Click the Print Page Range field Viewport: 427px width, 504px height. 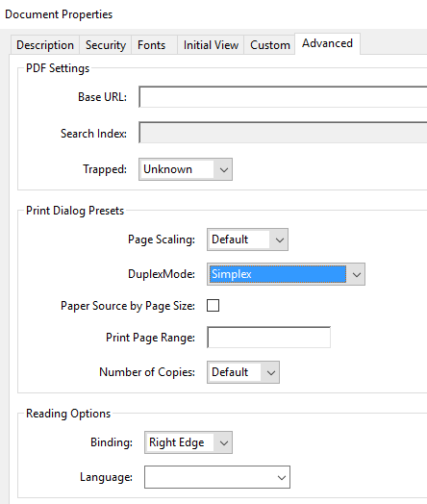pos(268,338)
